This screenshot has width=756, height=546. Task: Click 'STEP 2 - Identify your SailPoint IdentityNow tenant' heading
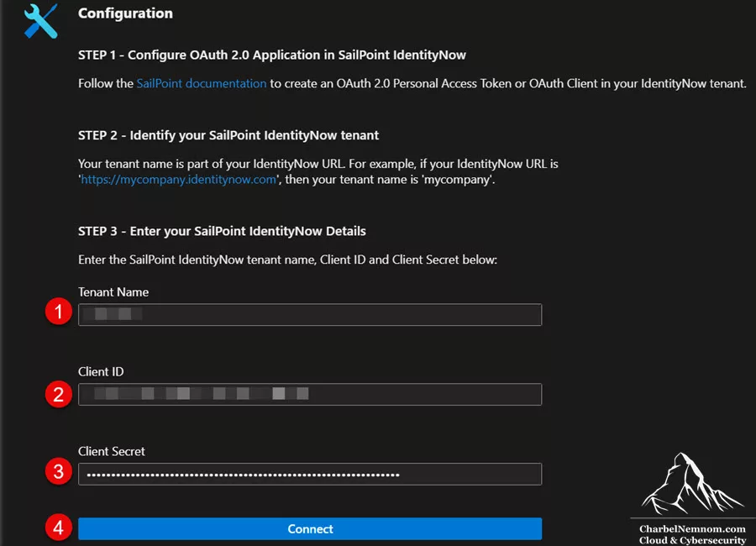coord(228,135)
